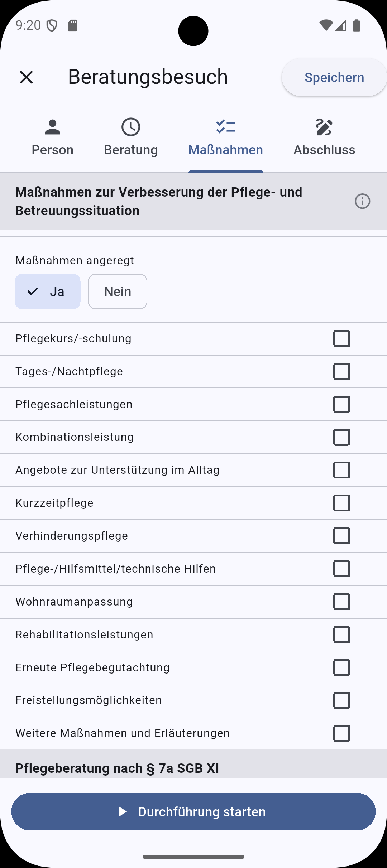Show info about Maßnahmen zur Verbesserung
The image size is (387, 868).
(363, 201)
